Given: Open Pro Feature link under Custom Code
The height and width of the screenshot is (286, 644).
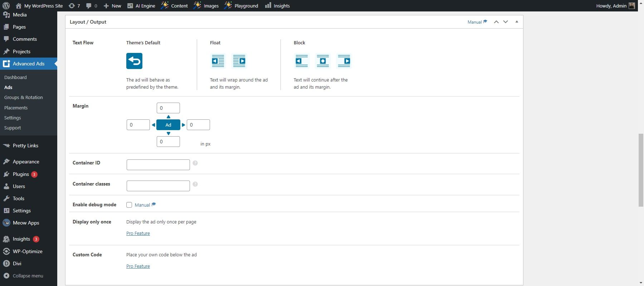Looking at the screenshot, I should 138,266.
